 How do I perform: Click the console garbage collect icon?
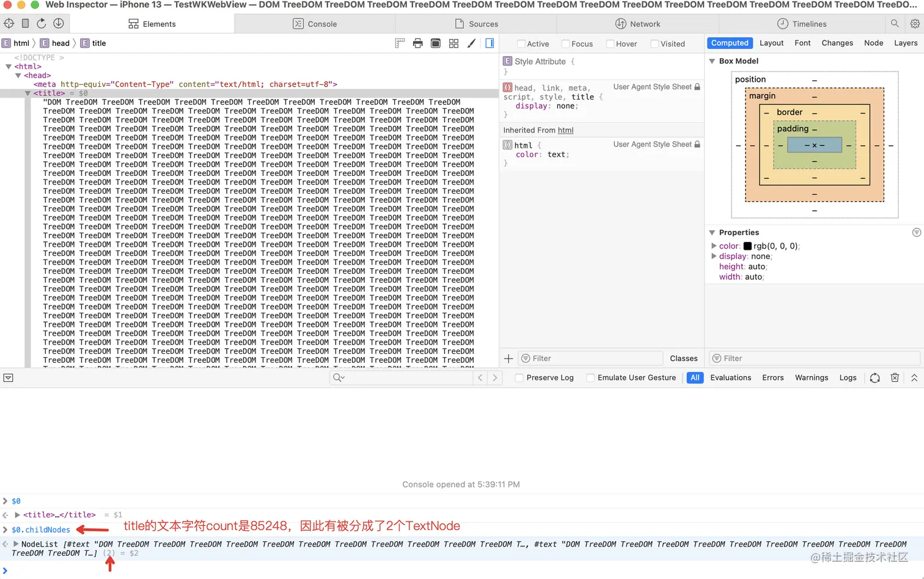click(875, 378)
